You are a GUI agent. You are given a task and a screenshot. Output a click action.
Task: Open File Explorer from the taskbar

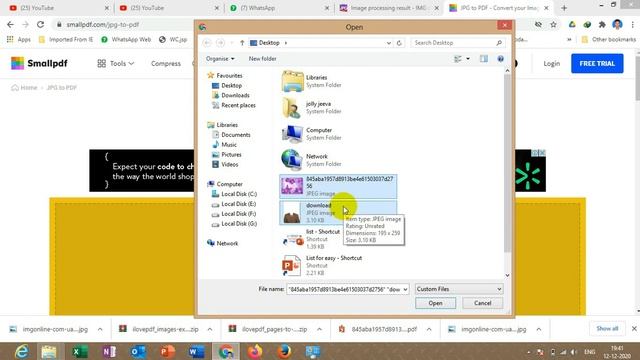point(49,351)
